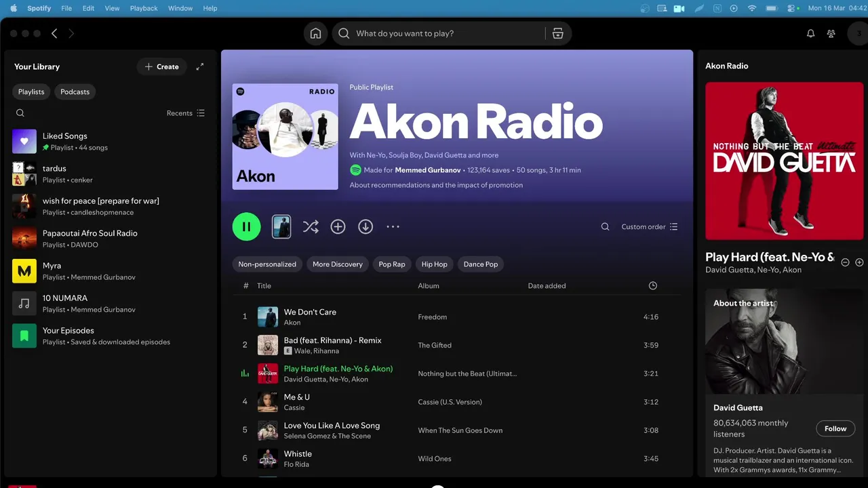
Task: Click the now-playing preview thumbnail beside pause
Action: tap(281, 226)
